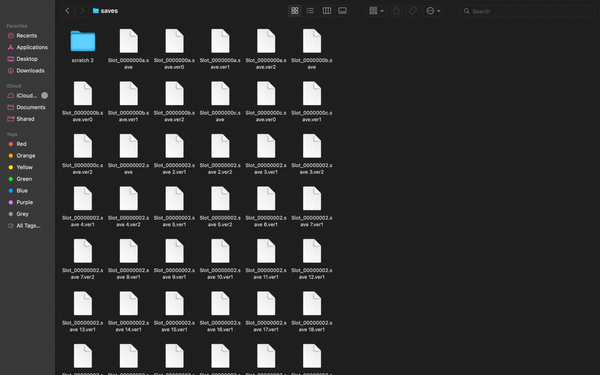The height and width of the screenshot is (375, 600).
Task: Click the Search field
Action: [527, 11]
